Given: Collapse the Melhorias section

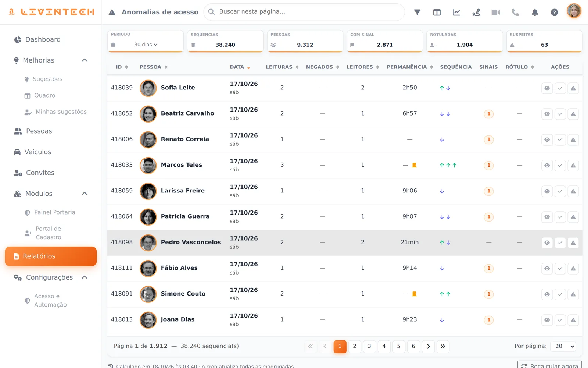Looking at the screenshot, I should (85, 60).
